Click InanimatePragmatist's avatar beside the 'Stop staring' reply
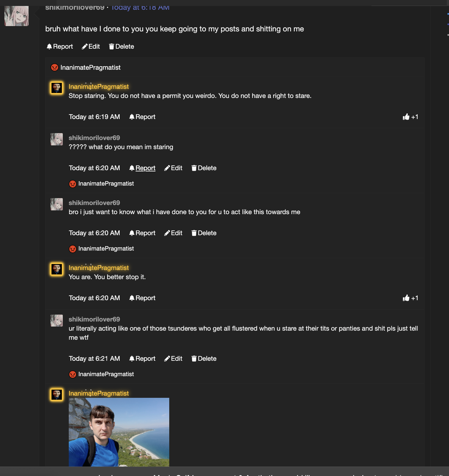Screen dimensions: 449x476 click(x=57, y=88)
